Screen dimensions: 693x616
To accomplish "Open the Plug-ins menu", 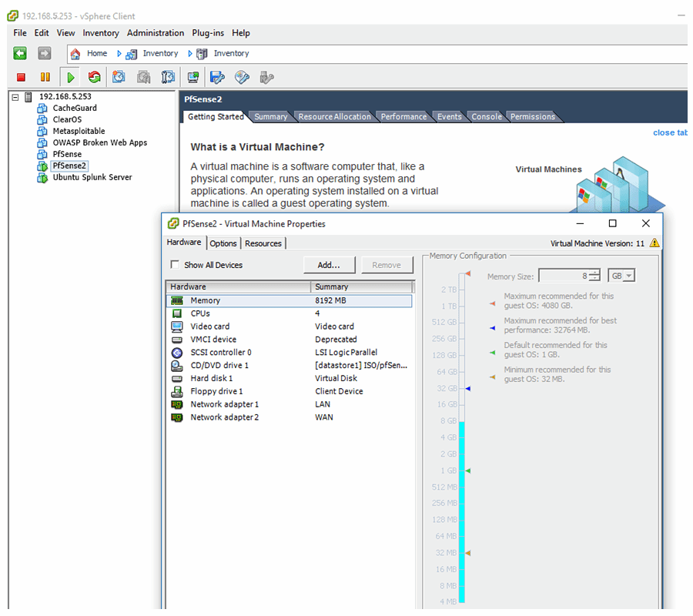I will click(208, 33).
